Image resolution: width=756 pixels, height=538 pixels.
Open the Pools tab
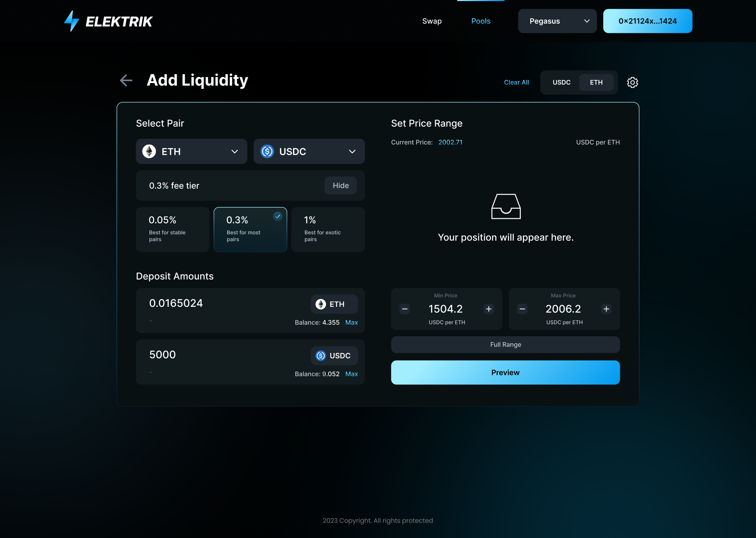point(481,21)
